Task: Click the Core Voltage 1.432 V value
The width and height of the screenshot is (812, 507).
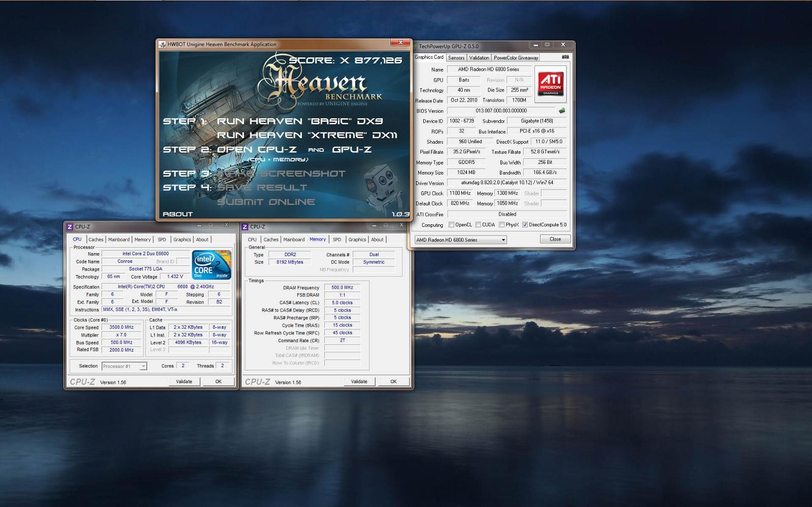Action: 175,277
